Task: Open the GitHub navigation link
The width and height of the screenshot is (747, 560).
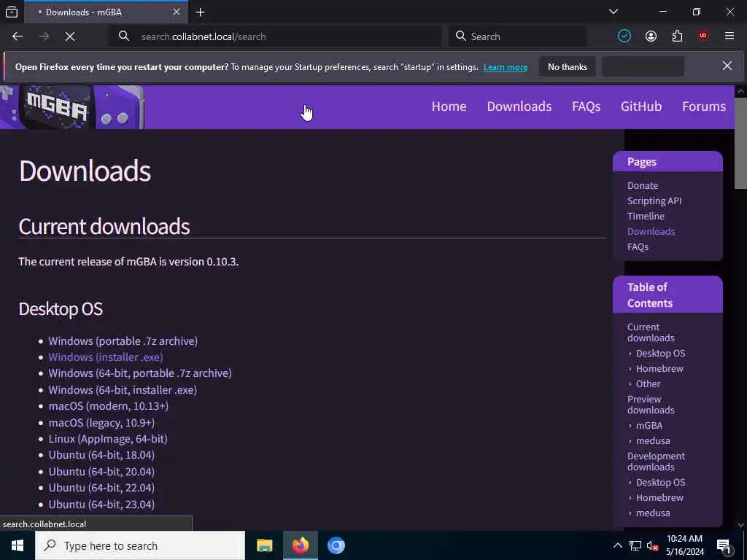Action: [640, 106]
